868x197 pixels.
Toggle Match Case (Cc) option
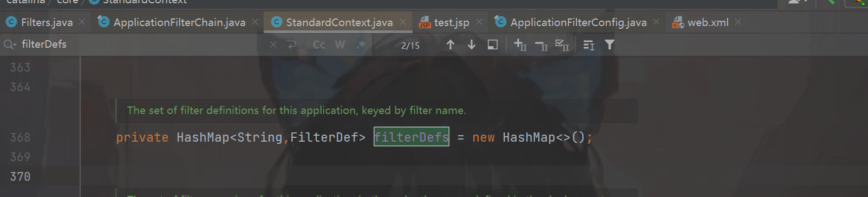(319, 45)
